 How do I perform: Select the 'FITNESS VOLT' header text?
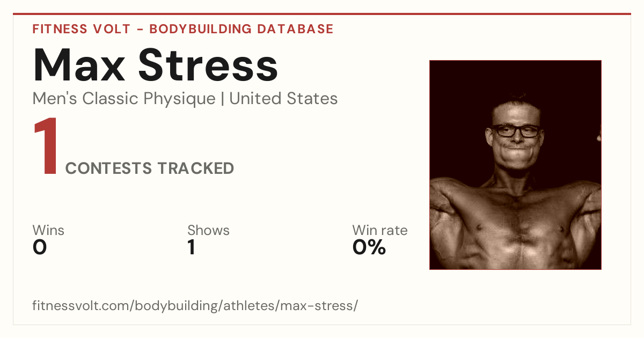[81, 29]
